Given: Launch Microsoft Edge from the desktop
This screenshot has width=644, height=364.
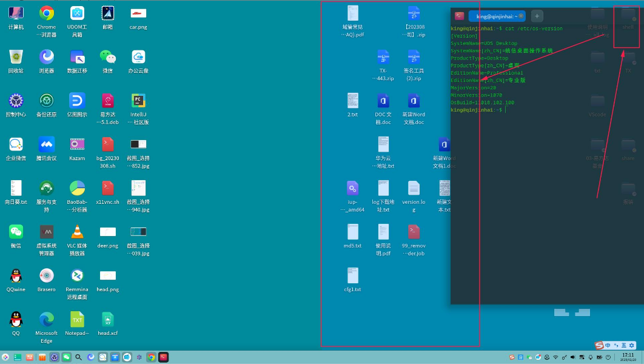Looking at the screenshot, I should (x=47, y=319).
